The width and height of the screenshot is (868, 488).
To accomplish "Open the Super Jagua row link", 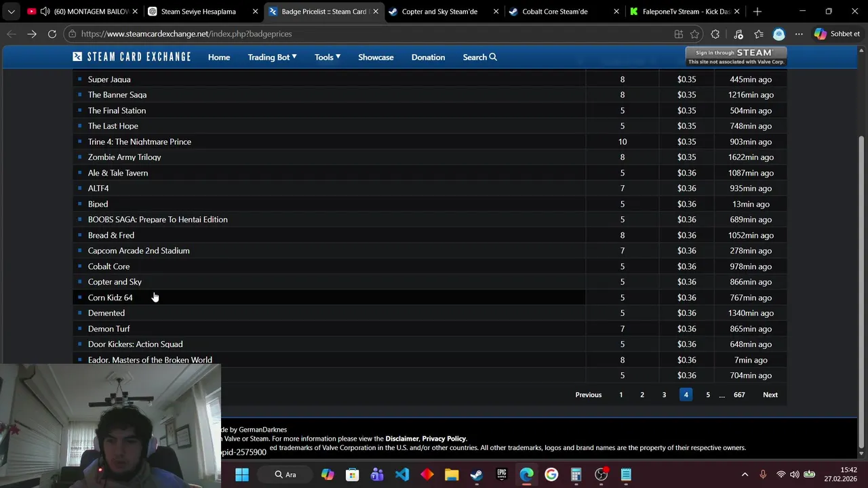I will (x=109, y=79).
